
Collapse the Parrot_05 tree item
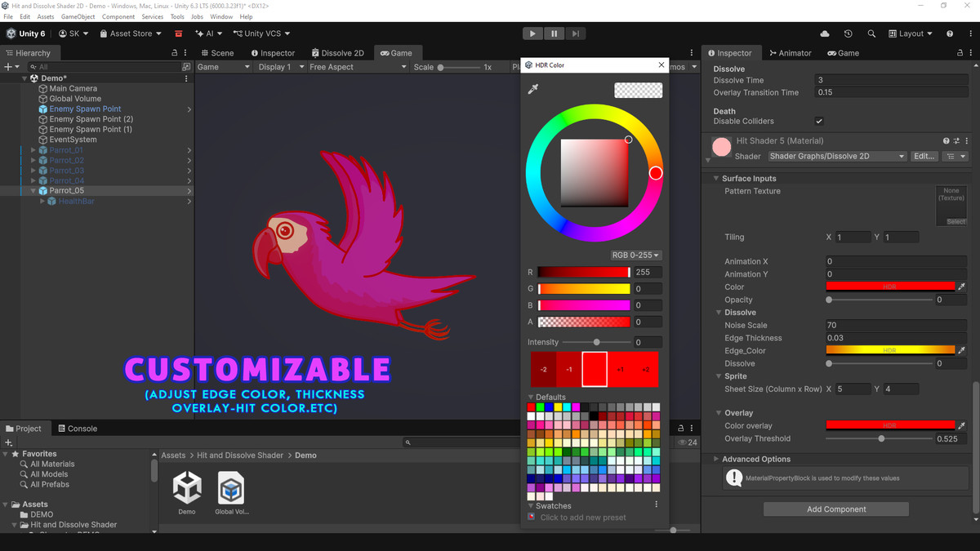coord(33,191)
